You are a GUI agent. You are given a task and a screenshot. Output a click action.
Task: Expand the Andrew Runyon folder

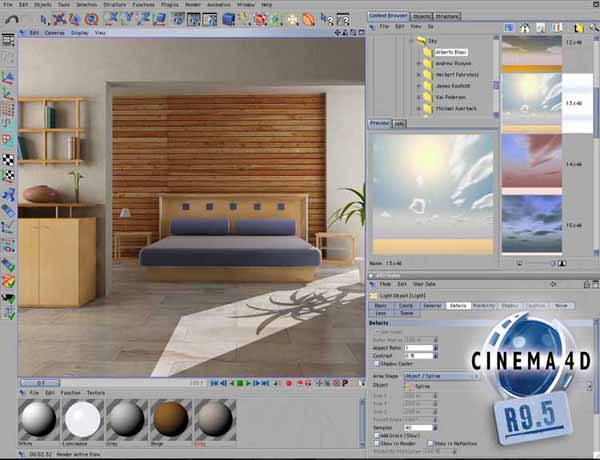[419, 64]
